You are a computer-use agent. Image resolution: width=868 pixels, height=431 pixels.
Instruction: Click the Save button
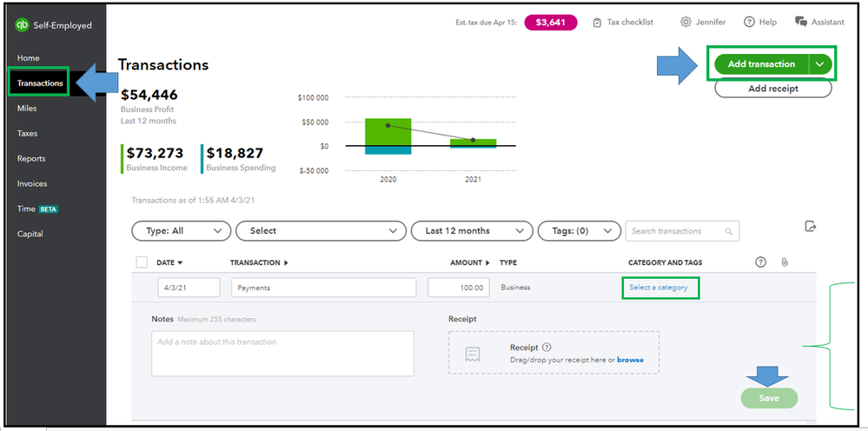[770, 398]
